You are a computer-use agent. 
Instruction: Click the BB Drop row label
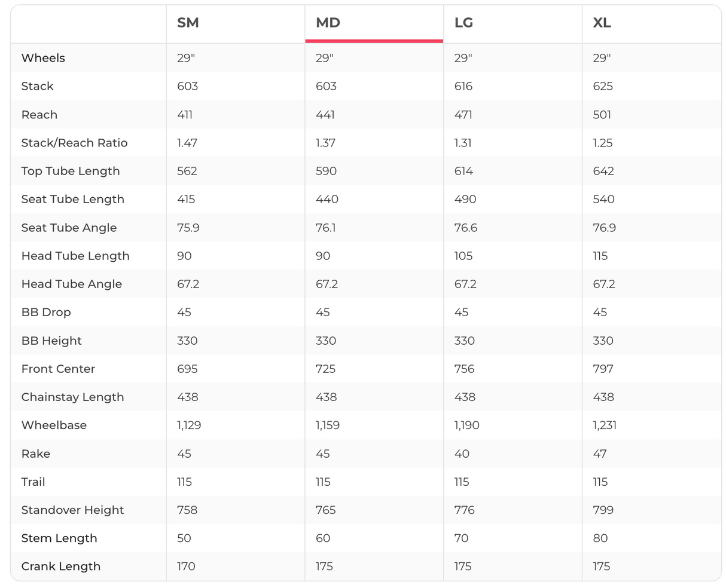click(x=45, y=312)
